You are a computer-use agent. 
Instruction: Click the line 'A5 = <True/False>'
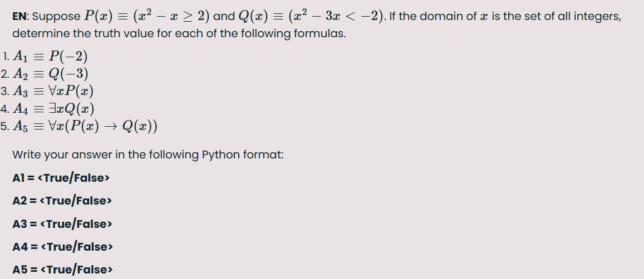click(62, 270)
